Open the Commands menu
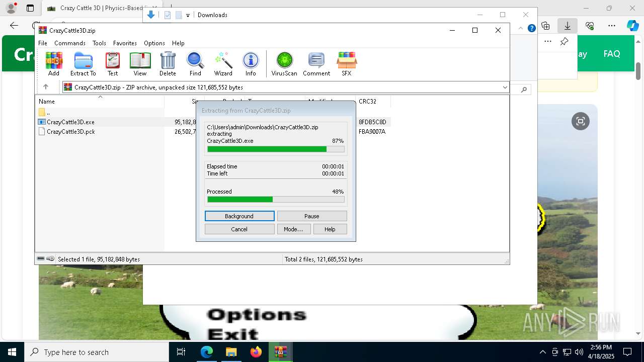Image resolution: width=644 pixels, height=362 pixels. click(70, 43)
